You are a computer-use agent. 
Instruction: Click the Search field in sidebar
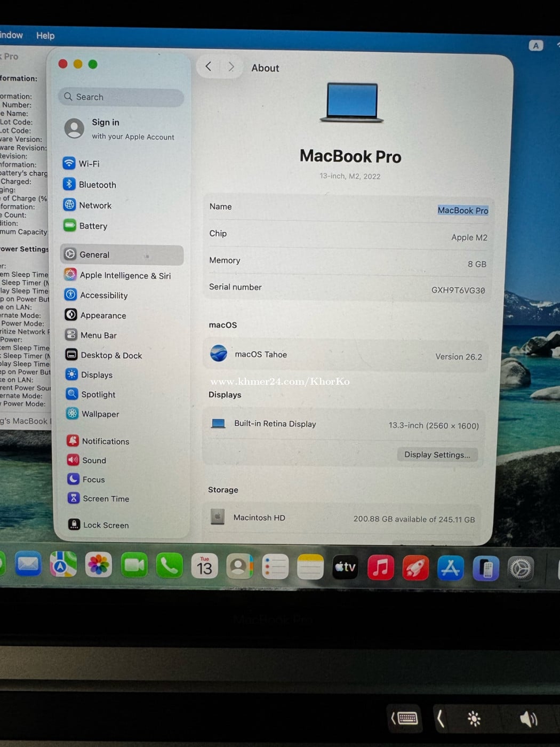point(122,97)
